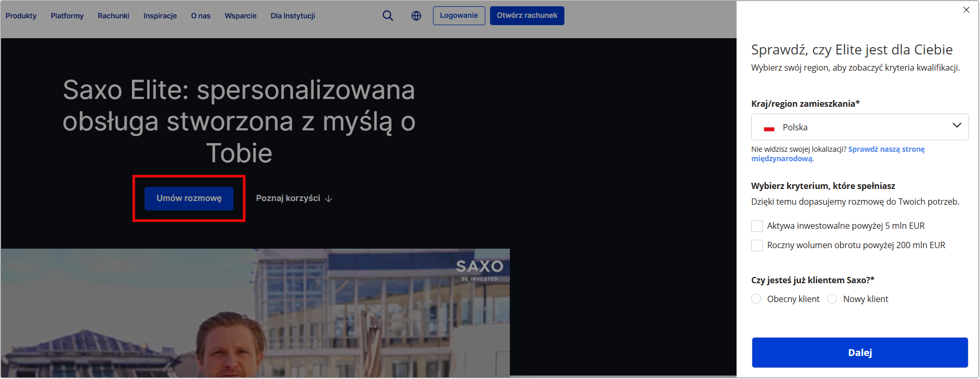
Task: Open the Produkty menu
Action: point(21,16)
